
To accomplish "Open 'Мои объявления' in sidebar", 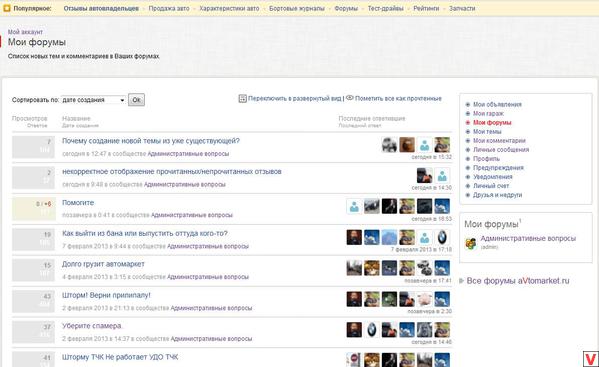I will coord(497,104).
